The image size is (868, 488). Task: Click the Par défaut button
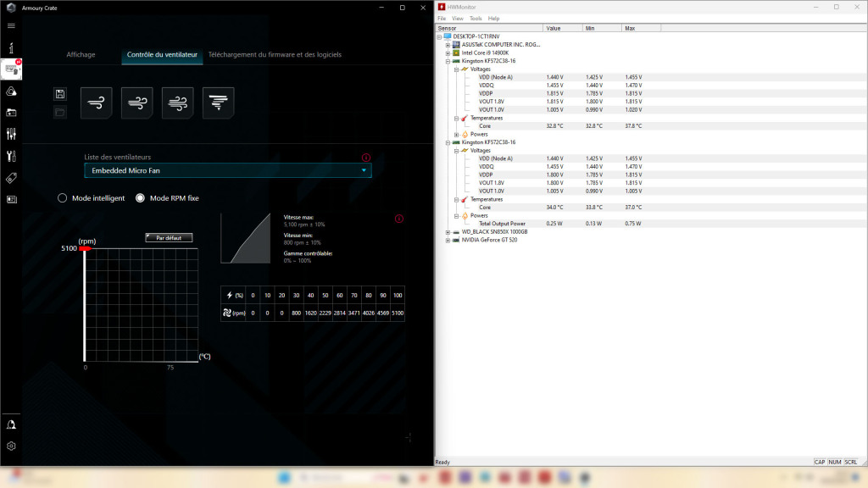tap(170, 237)
